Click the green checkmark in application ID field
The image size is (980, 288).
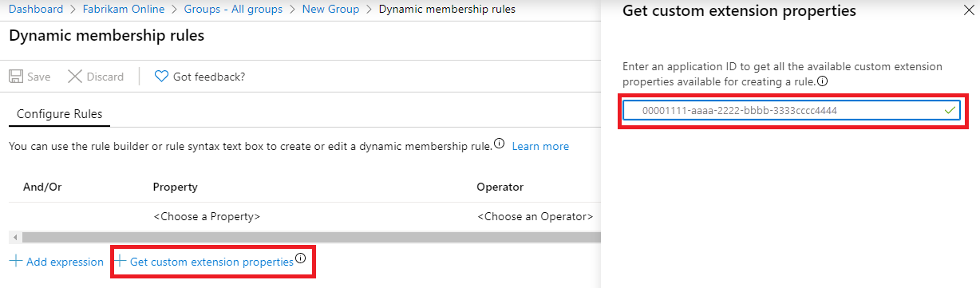(x=950, y=111)
